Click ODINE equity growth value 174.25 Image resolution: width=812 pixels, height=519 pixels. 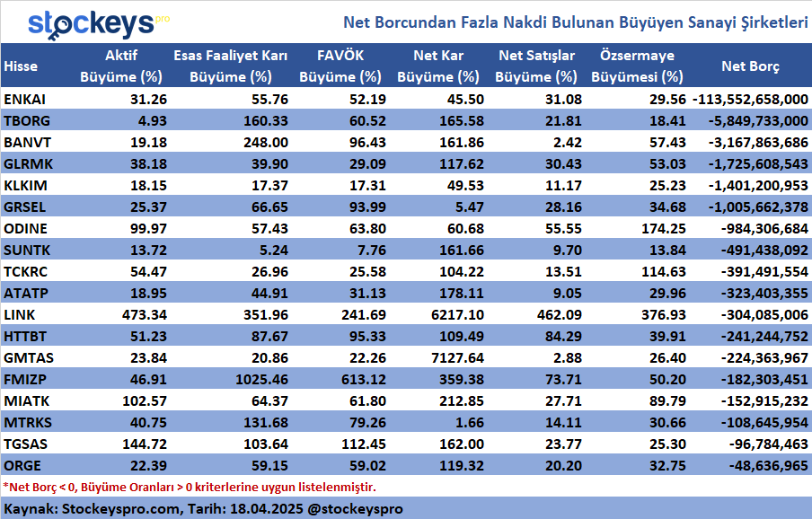coord(664,229)
